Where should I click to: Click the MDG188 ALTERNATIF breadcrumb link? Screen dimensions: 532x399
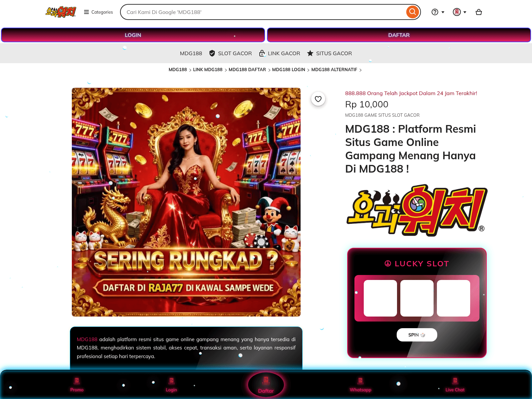334,70
